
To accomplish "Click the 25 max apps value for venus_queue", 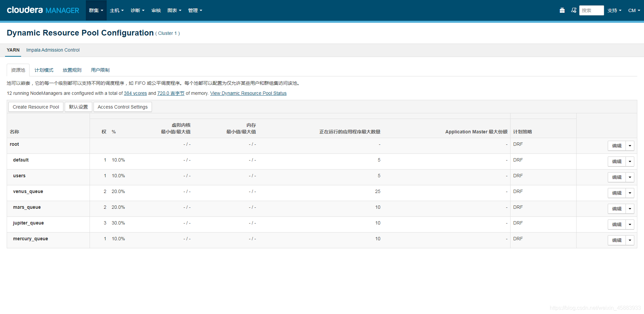I will coord(378,191).
